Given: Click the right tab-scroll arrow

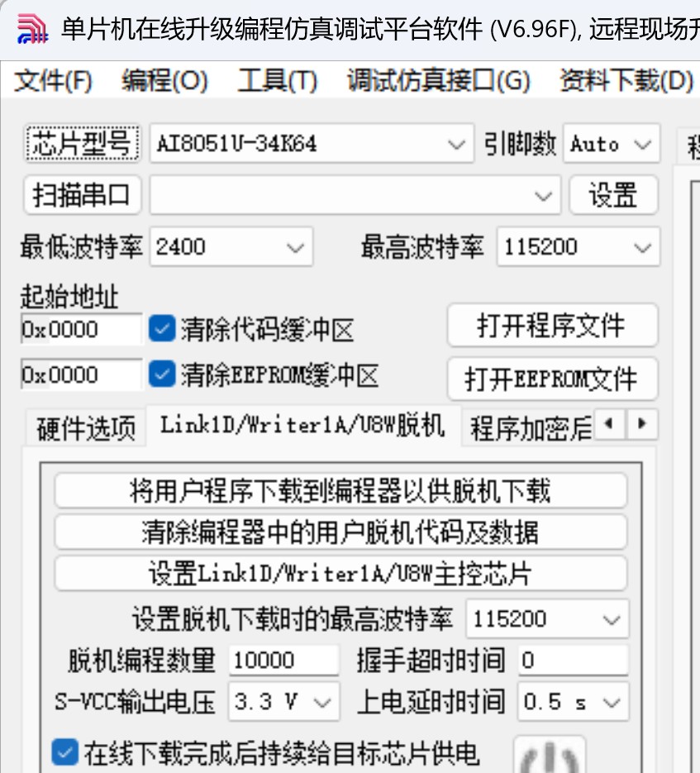Looking at the screenshot, I should [x=642, y=424].
